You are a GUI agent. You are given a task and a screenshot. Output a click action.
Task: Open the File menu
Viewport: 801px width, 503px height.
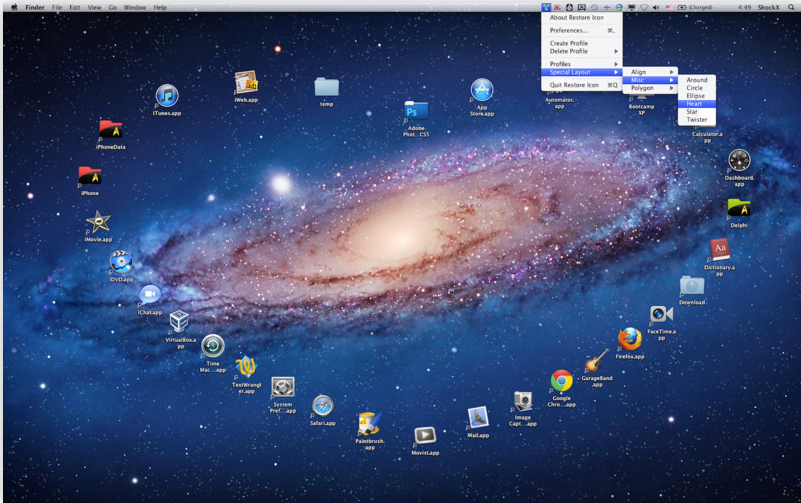[x=57, y=7]
